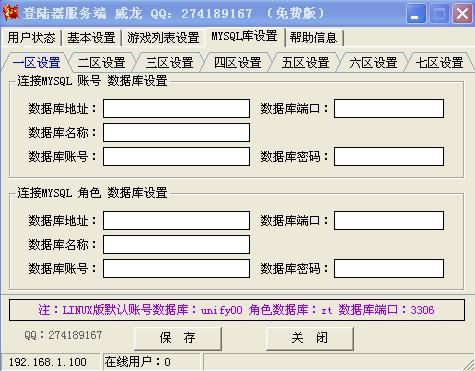The image size is (475, 371).
Task: Open the 四区设置 sub-tab
Action: pyautogui.click(x=237, y=63)
